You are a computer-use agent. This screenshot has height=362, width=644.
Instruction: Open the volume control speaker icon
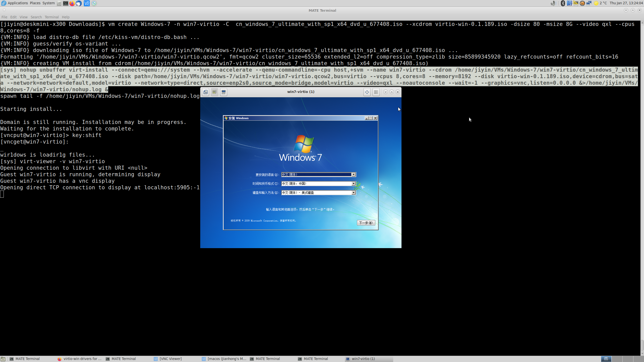point(553,3)
